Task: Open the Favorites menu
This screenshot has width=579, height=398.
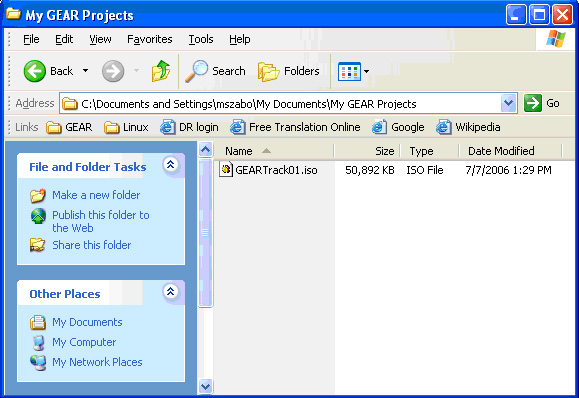Action: tap(150, 39)
